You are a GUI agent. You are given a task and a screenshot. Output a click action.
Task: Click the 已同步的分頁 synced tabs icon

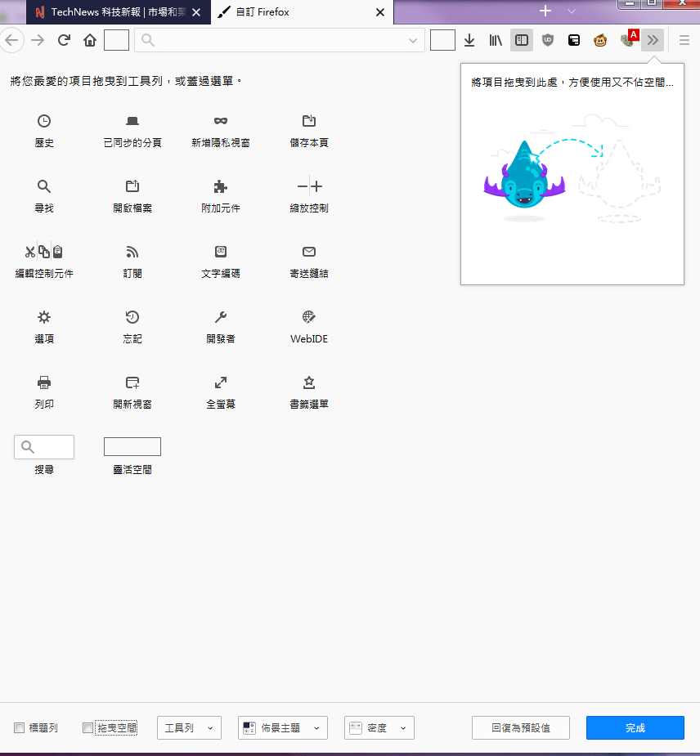[132, 121]
